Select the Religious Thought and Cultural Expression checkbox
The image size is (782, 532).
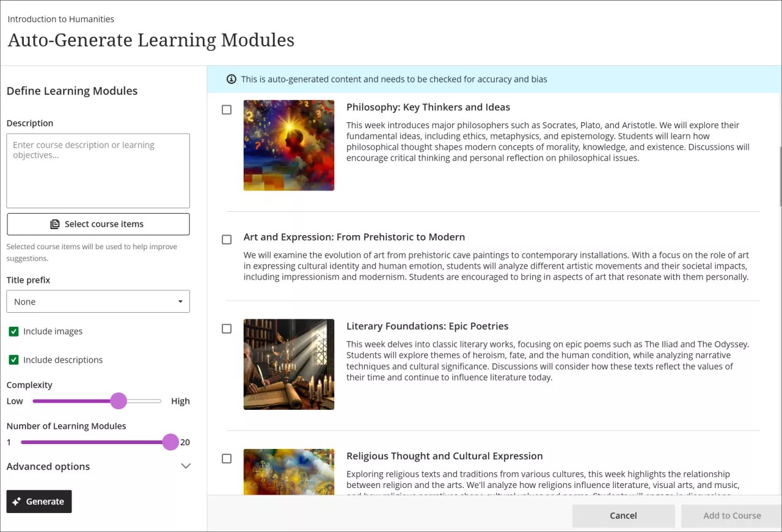click(227, 458)
